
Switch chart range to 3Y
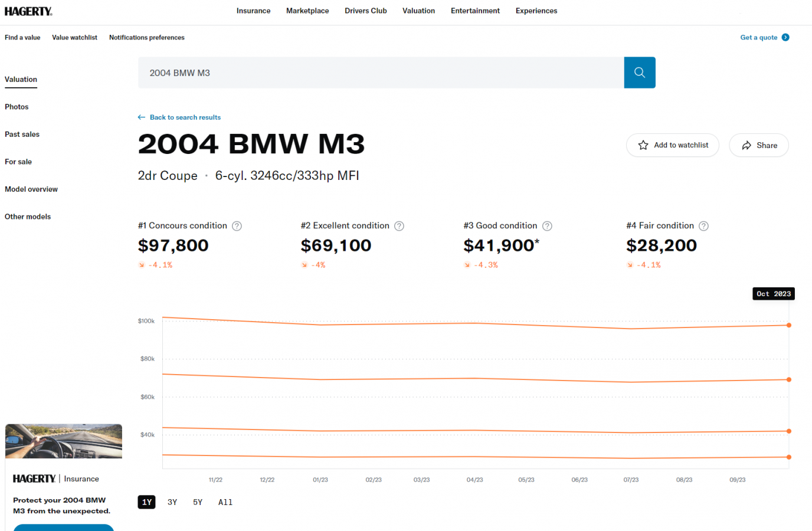click(172, 502)
